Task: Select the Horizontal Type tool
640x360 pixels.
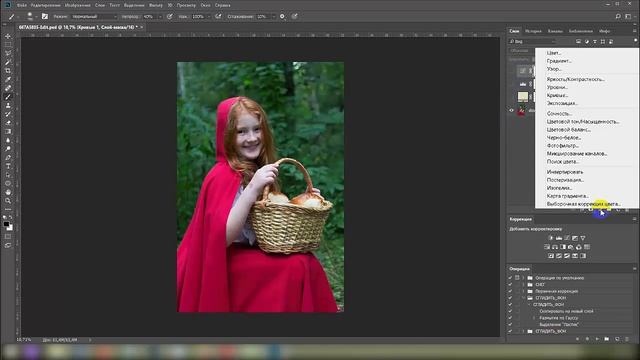Action: tap(8, 166)
